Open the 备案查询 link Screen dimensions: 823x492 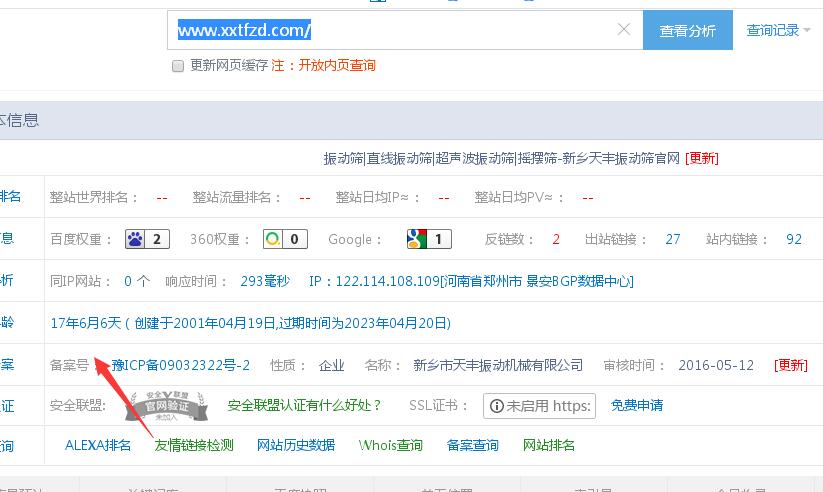tap(473, 445)
